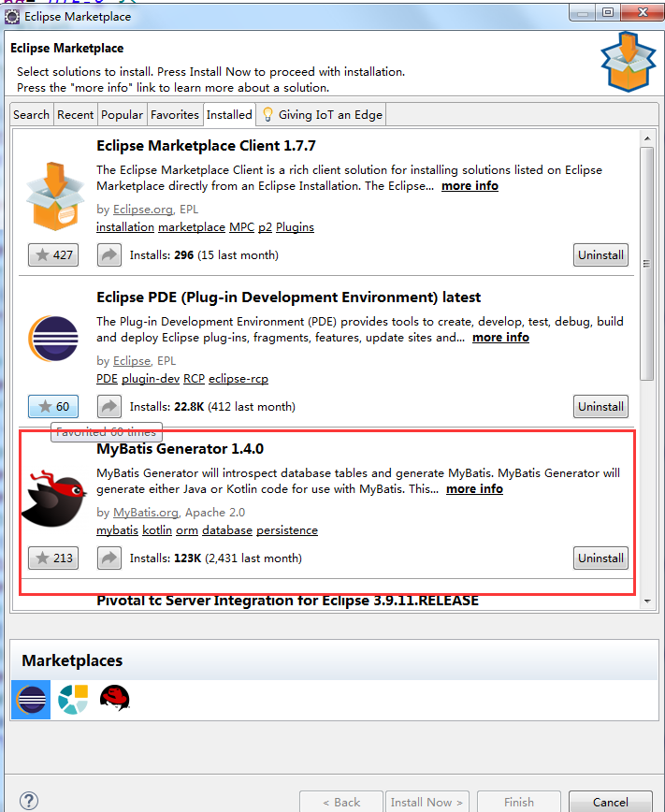The width and height of the screenshot is (665, 812).
Task: Open the Eclipse author link under PDE
Action: 132,360
